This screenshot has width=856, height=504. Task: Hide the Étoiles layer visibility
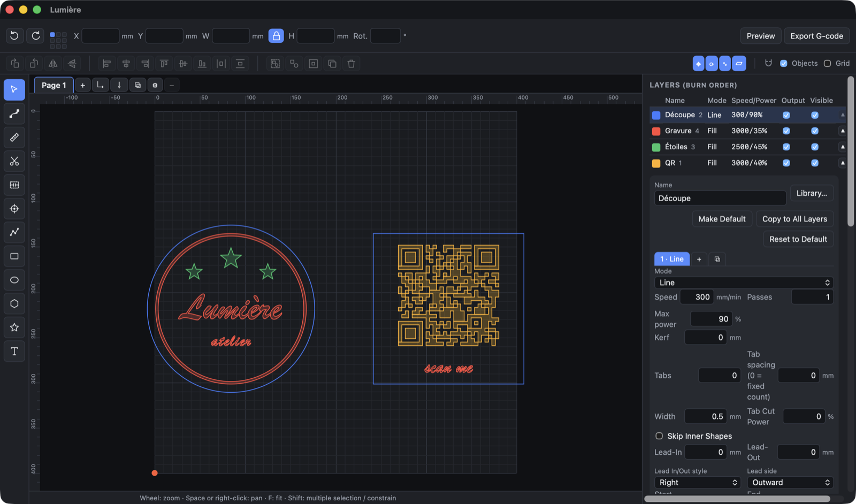tap(815, 147)
